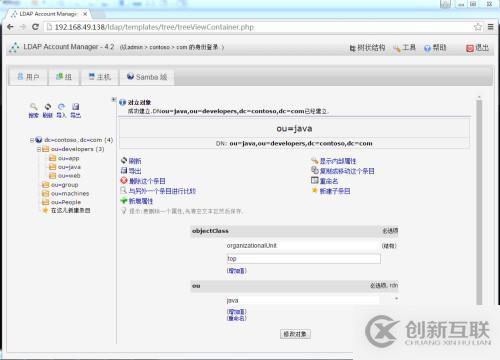Collapse the ou=developers node
500x360 pixels.
pyautogui.click(x=39, y=149)
